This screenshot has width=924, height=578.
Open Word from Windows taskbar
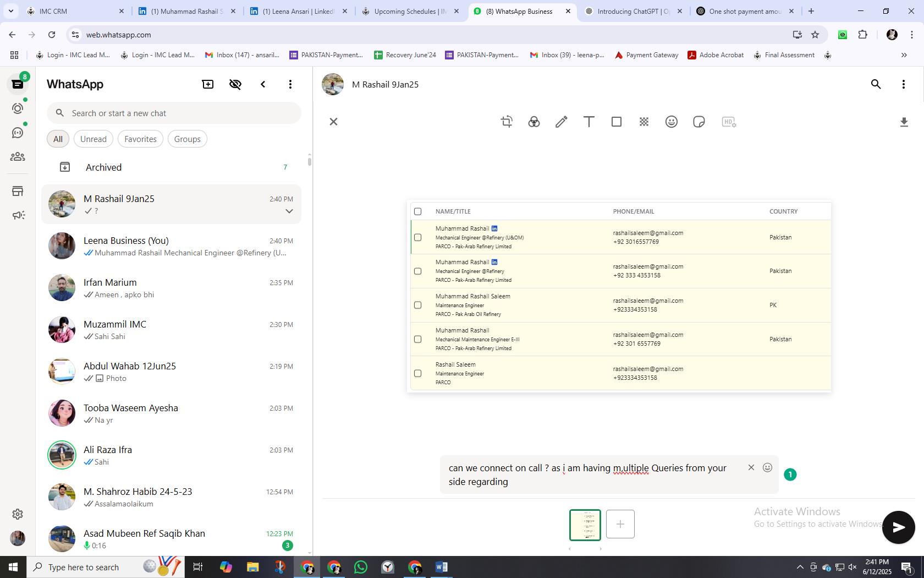(x=441, y=567)
